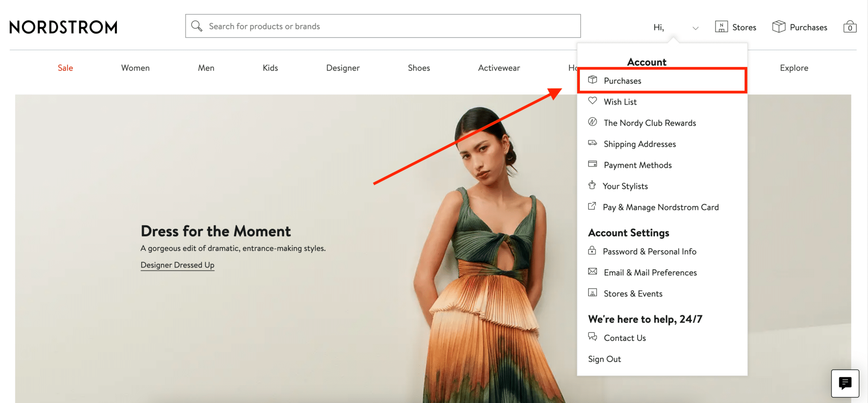Screen dimensions: 868x403
Task: Follow the Designer Dressed Up link
Action: point(178,265)
